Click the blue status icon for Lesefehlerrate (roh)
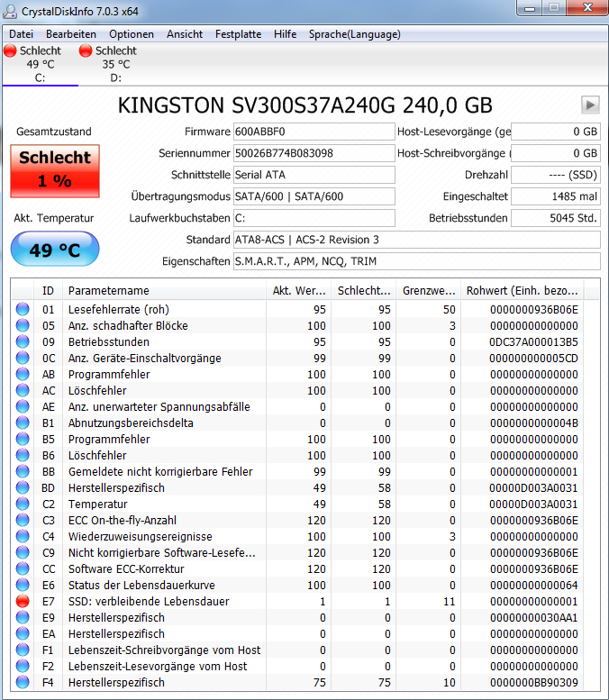The height and width of the screenshot is (700, 609). (x=23, y=309)
